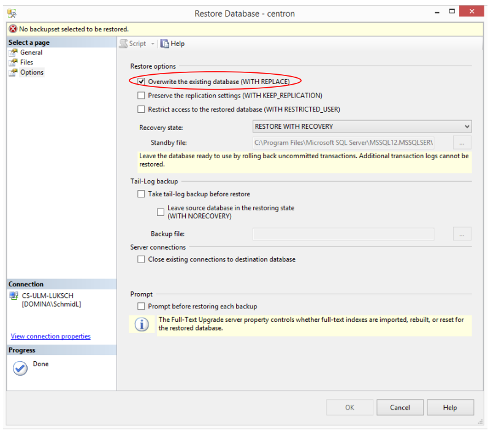The image size is (504, 436).
Task: Enable Take tail-log backup before restore
Action: pos(142,194)
